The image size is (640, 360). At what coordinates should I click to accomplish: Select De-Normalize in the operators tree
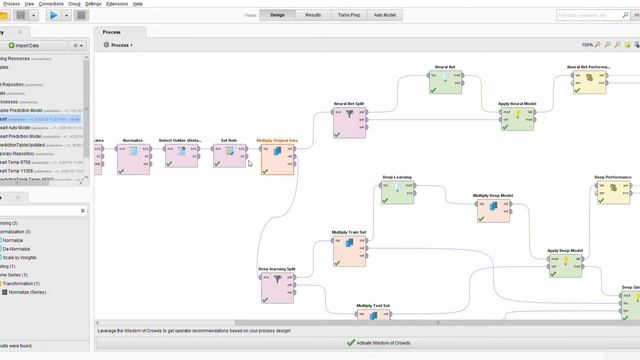[16, 249]
